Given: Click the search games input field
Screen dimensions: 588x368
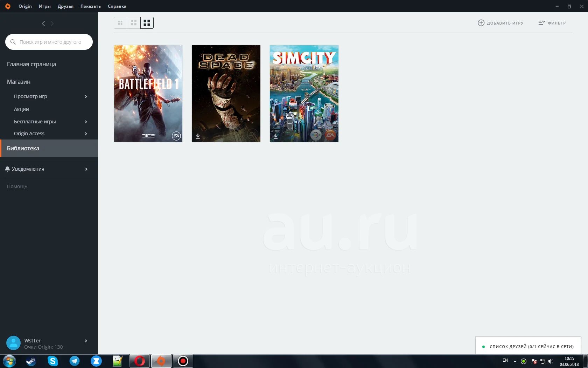Looking at the screenshot, I should (49, 42).
